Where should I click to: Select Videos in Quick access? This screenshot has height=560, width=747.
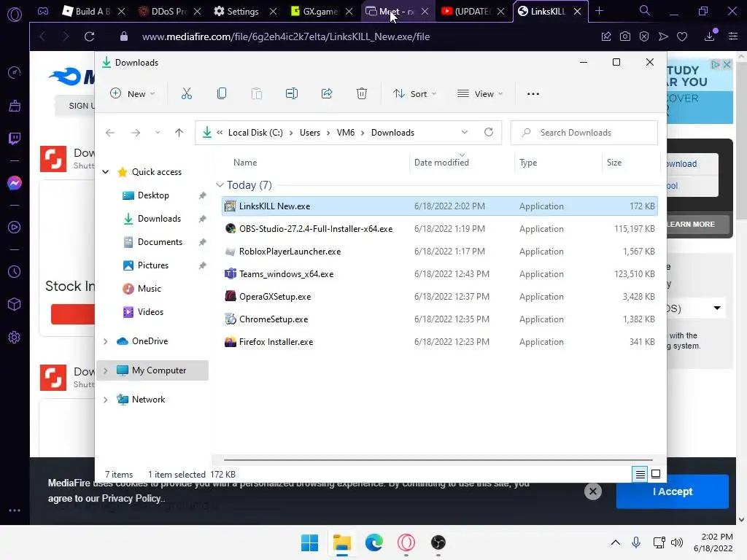click(x=150, y=312)
